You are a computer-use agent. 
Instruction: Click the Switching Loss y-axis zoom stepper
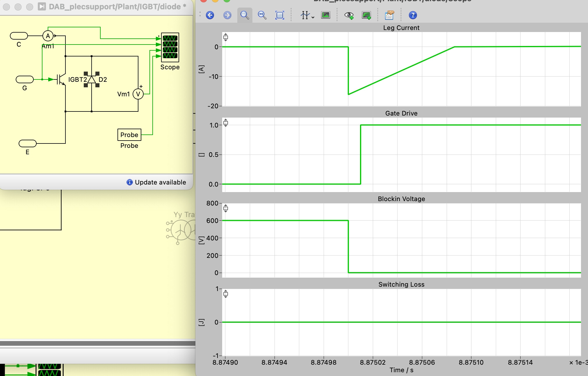pos(226,294)
